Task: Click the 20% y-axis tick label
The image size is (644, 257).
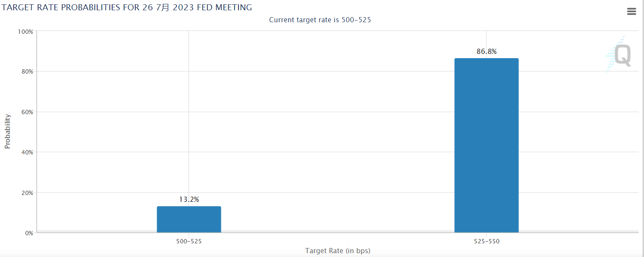Action: click(27, 193)
